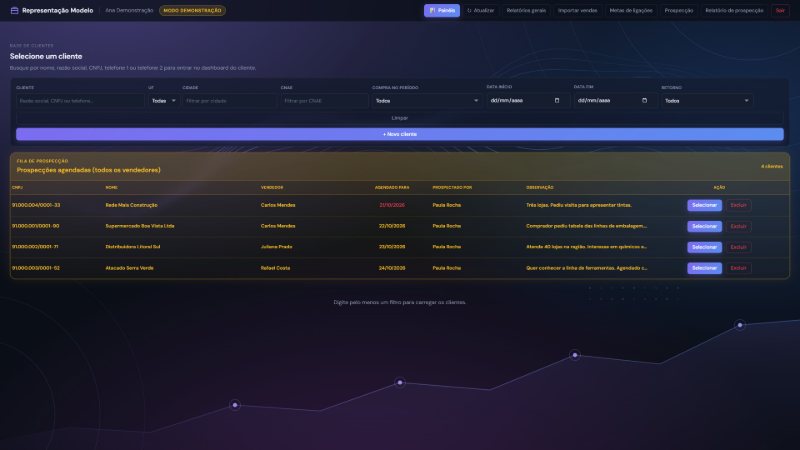
Task: Click the name Supermercado Boa Vista Ltda
Action: tap(140, 226)
